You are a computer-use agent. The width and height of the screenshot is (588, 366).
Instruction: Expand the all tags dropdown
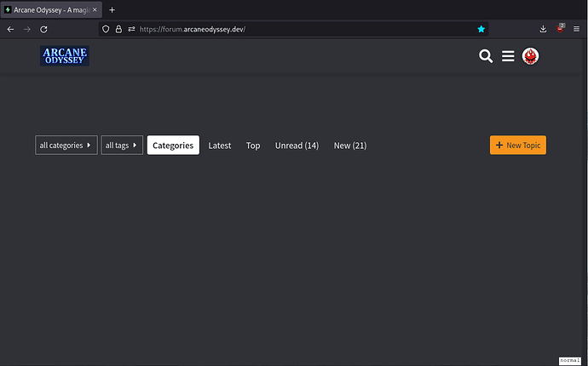point(122,145)
